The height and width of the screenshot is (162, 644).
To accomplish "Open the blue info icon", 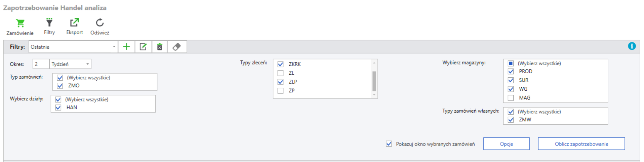I will (x=632, y=46).
